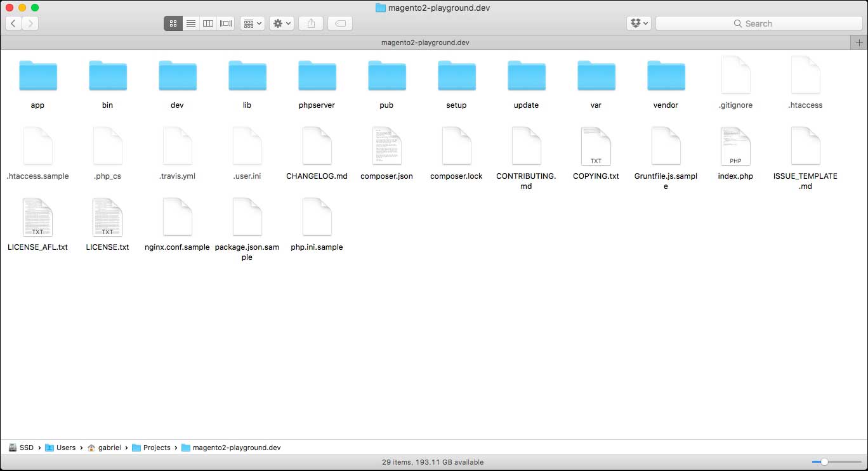Go back to previous folder
The width and height of the screenshot is (868, 471).
(x=13, y=23)
